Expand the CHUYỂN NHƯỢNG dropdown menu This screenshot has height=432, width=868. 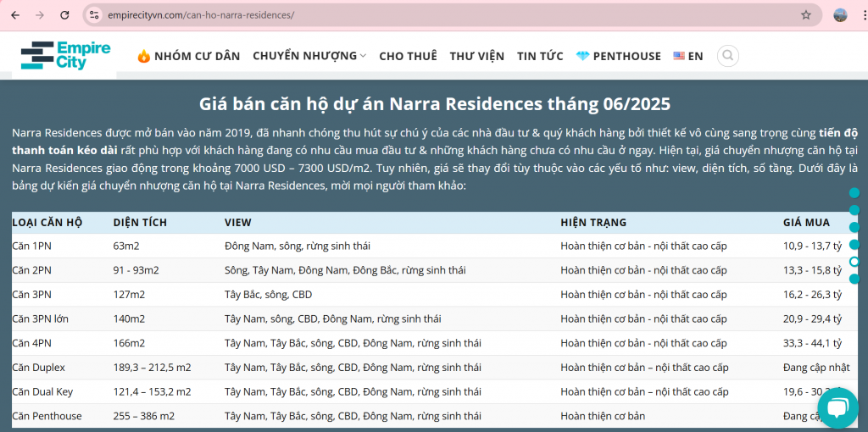[x=309, y=56]
